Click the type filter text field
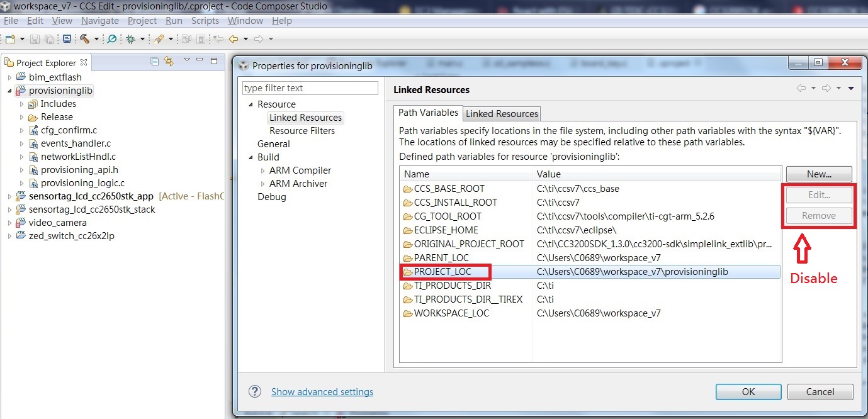Viewport: 868px width, 419px height. coord(310,88)
